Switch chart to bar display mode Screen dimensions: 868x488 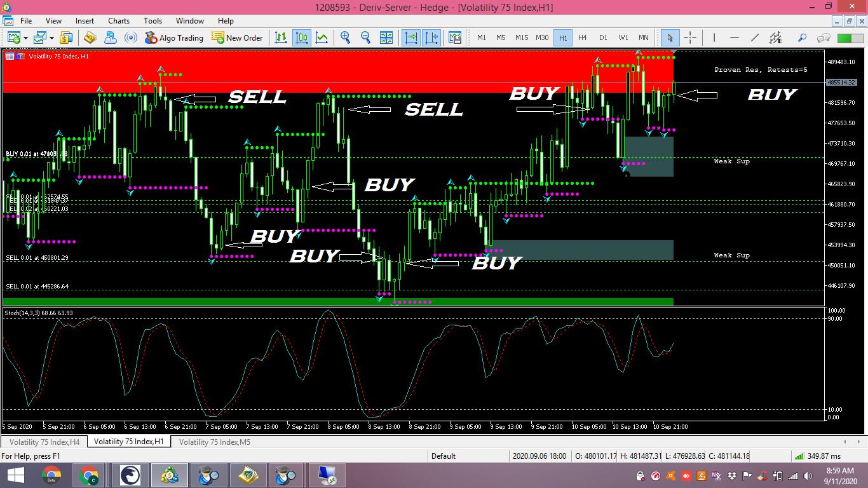pos(281,38)
